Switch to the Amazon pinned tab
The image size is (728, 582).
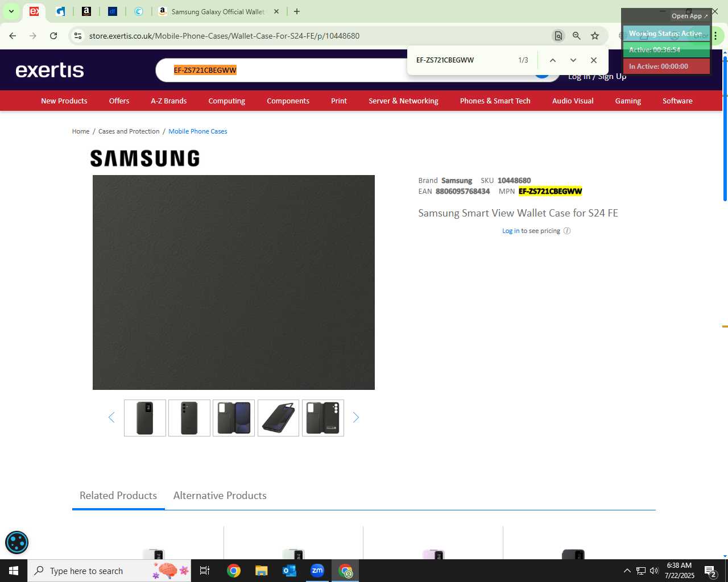pyautogui.click(x=86, y=11)
